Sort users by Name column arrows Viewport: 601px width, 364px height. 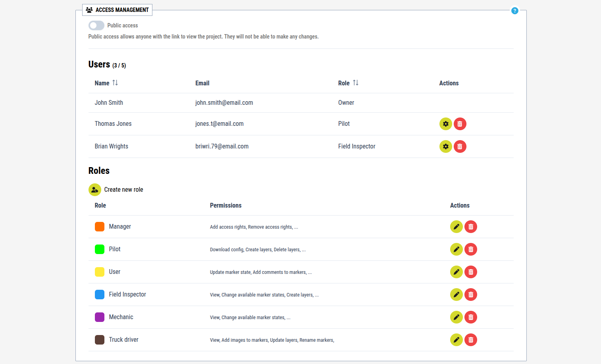(115, 83)
